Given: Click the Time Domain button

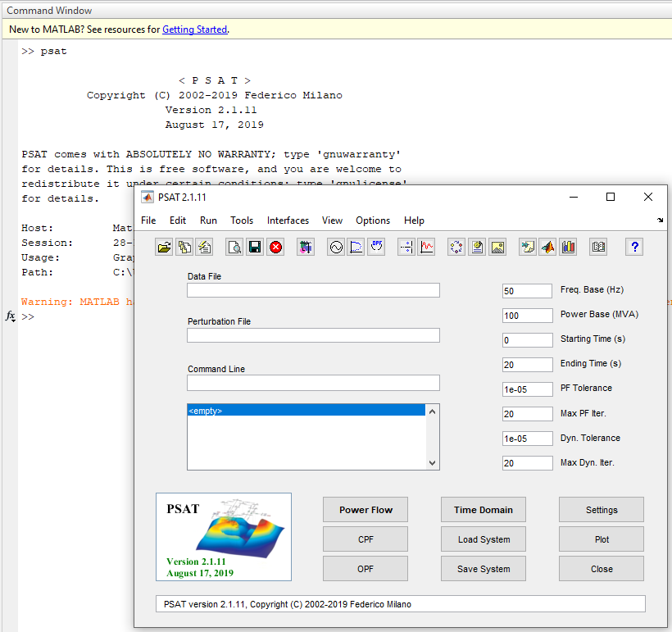Looking at the screenshot, I should pyautogui.click(x=484, y=510).
